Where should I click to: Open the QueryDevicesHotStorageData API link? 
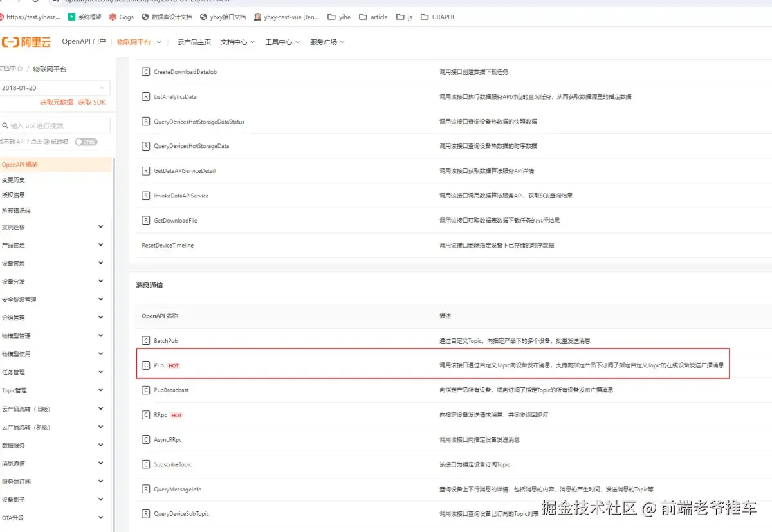[x=192, y=146]
